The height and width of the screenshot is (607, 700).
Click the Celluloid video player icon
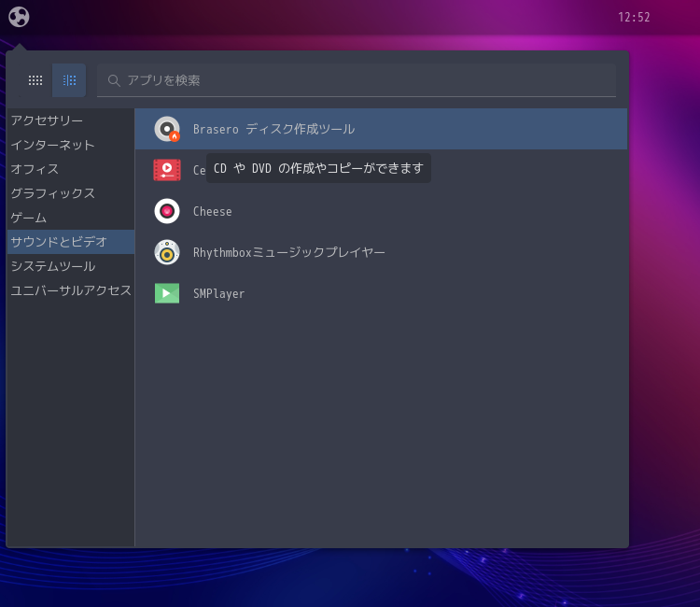[167, 170]
